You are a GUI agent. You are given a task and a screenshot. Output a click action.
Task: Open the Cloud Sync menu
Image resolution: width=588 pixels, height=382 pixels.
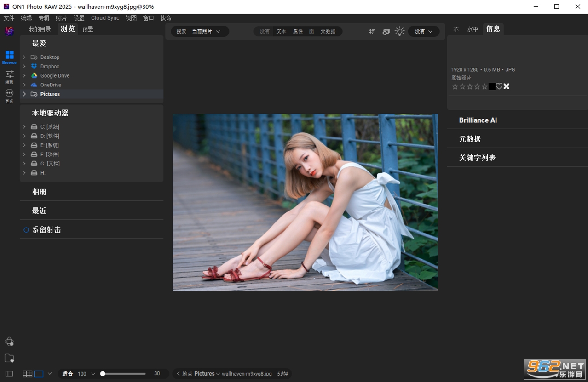105,18
